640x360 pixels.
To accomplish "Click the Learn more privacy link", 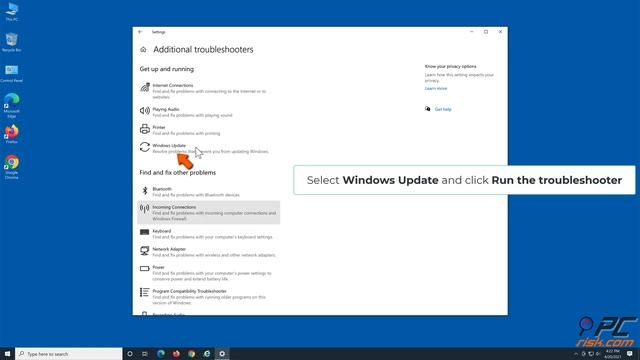I will 436,88.
